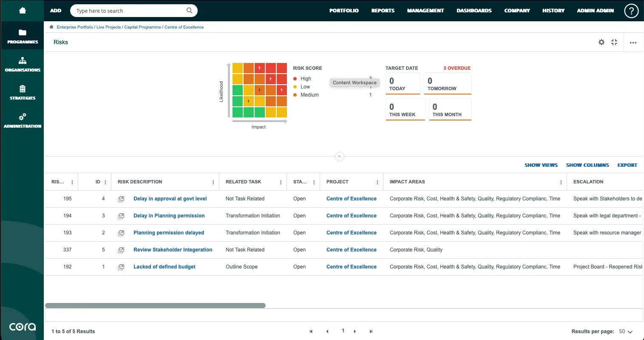Screen dimensions: 644x340
Task: Open Lacked of defined budget risk
Action: coord(165,267)
